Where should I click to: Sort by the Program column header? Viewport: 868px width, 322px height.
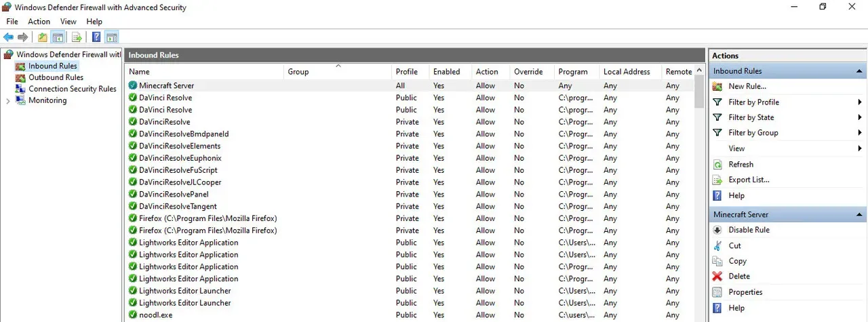576,72
